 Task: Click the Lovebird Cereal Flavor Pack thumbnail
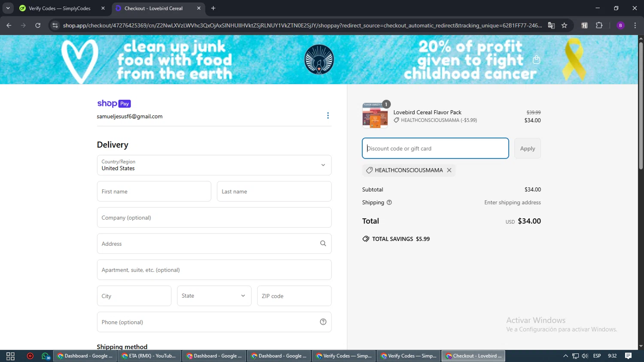point(375,115)
